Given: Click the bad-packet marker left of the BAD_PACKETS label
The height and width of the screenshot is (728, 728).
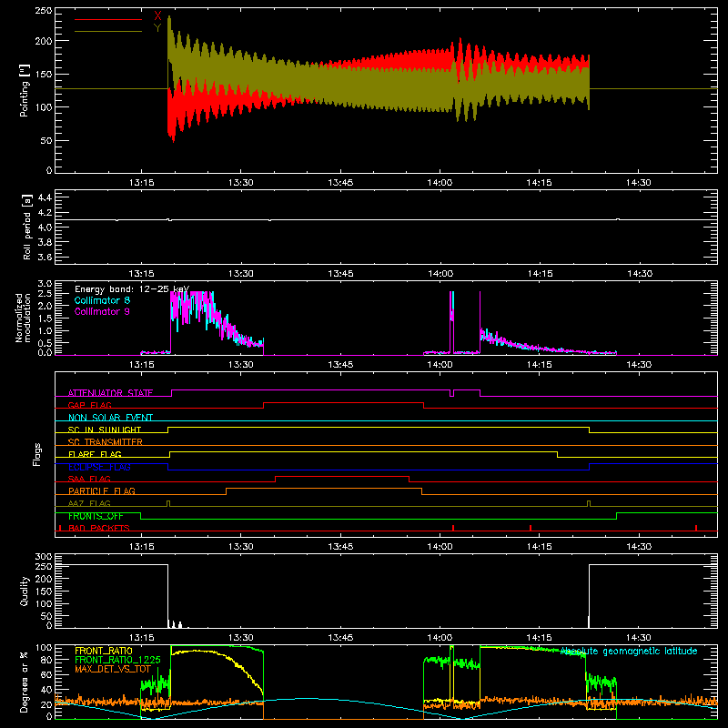Looking at the screenshot, I should point(60,528).
